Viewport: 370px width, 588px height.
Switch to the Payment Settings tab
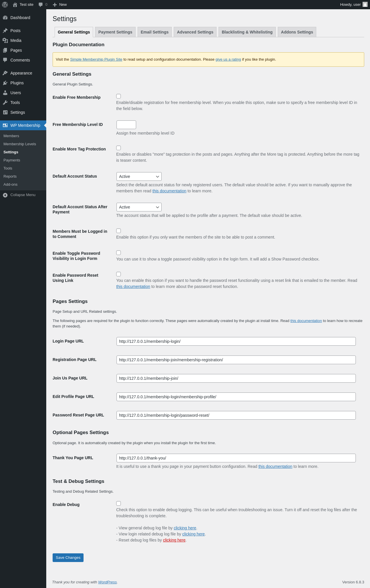pos(115,32)
